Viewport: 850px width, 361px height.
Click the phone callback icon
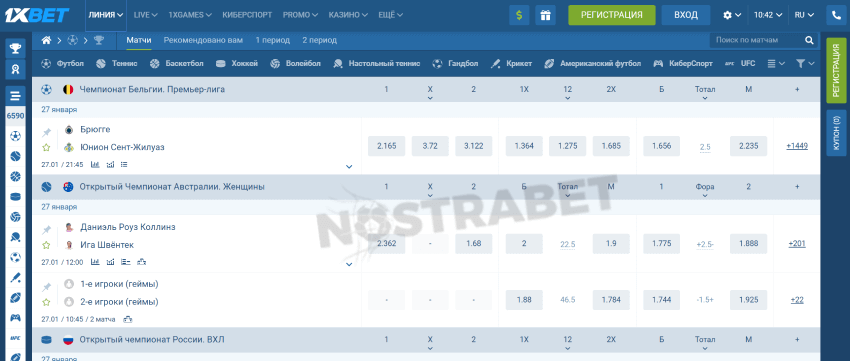click(x=836, y=15)
